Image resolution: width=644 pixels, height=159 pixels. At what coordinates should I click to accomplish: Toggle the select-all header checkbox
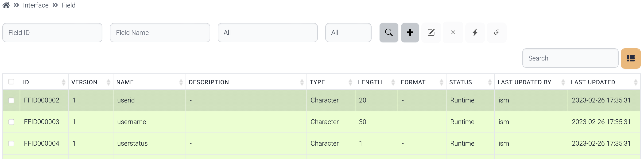tap(11, 82)
